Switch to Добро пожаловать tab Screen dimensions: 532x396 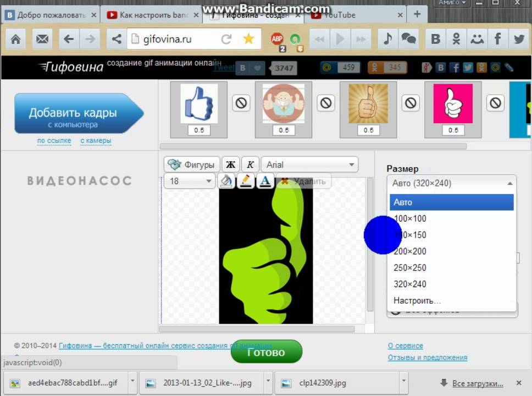51,15
